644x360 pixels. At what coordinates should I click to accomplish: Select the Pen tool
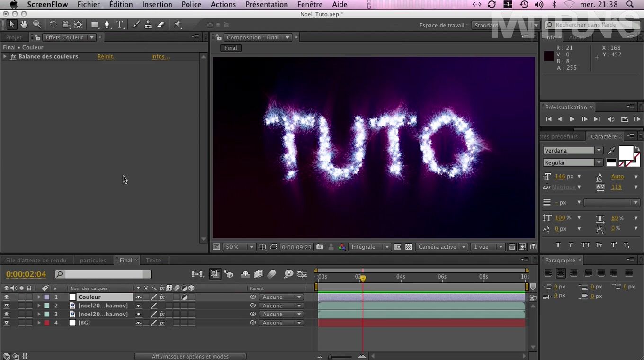(x=107, y=25)
